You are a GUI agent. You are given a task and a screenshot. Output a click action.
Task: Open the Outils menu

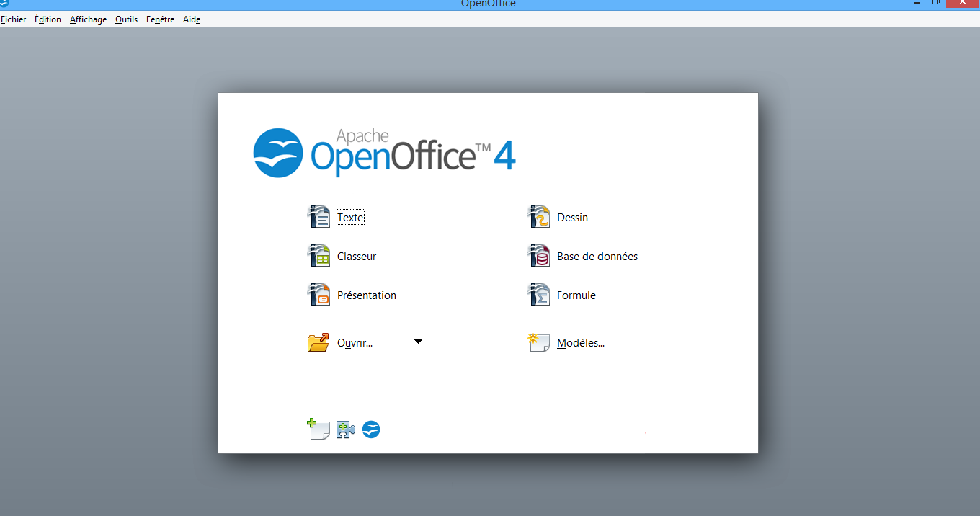pos(126,19)
